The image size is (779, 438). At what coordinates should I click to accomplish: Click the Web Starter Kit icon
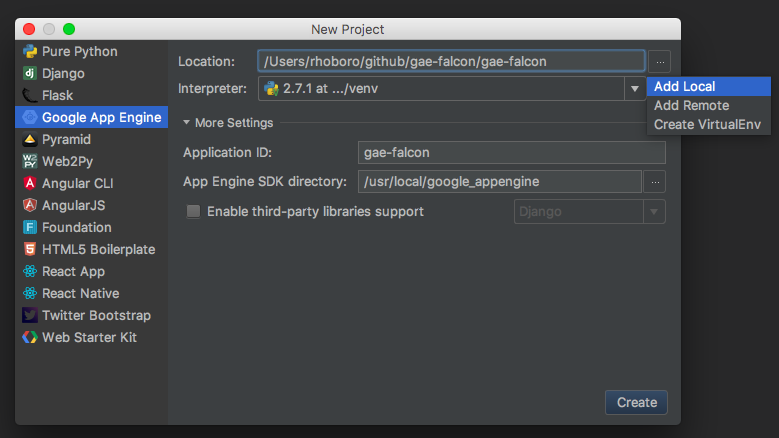point(30,337)
